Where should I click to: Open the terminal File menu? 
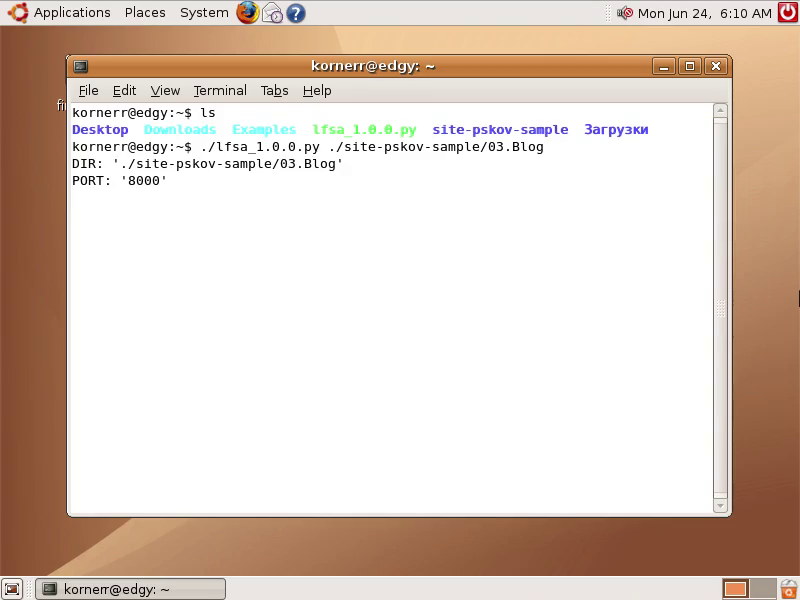(x=89, y=90)
